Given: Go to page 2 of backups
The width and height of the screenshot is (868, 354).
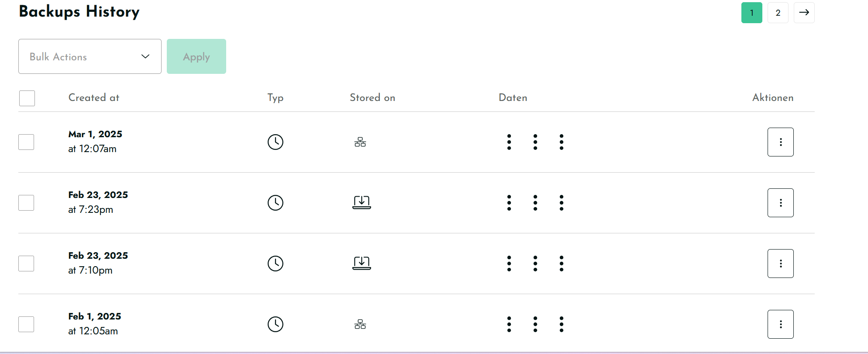Looking at the screenshot, I should 778,13.
